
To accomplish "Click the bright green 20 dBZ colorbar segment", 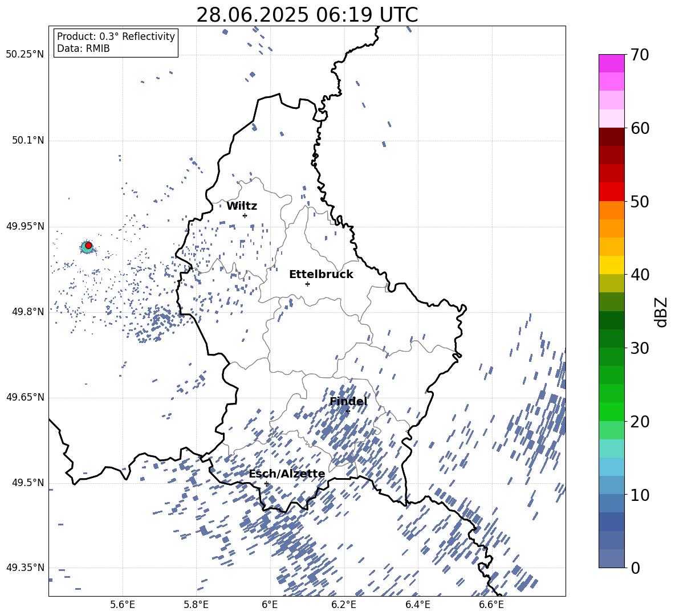I will [612, 411].
